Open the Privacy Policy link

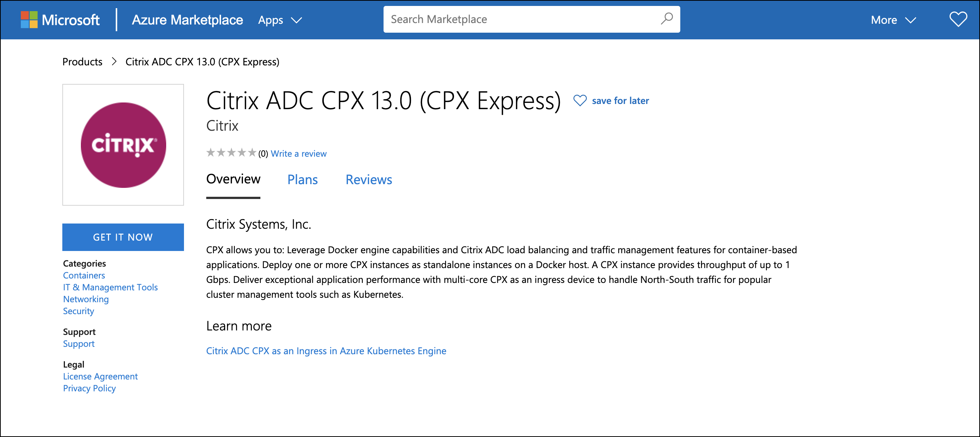click(89, 388)
